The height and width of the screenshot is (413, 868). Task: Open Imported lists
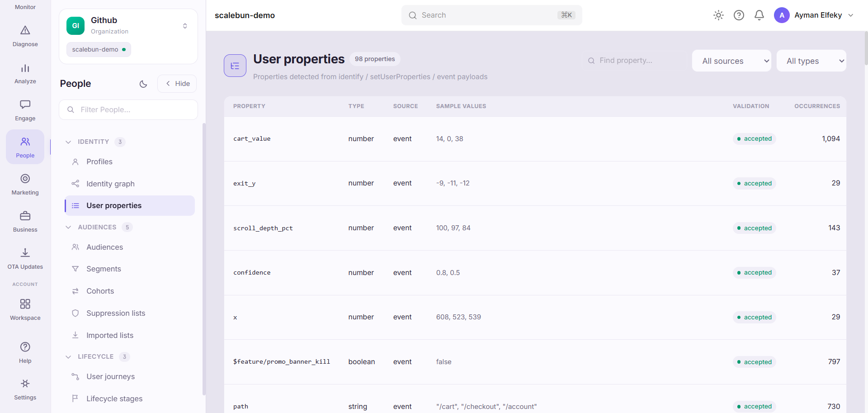coord(130,335)
